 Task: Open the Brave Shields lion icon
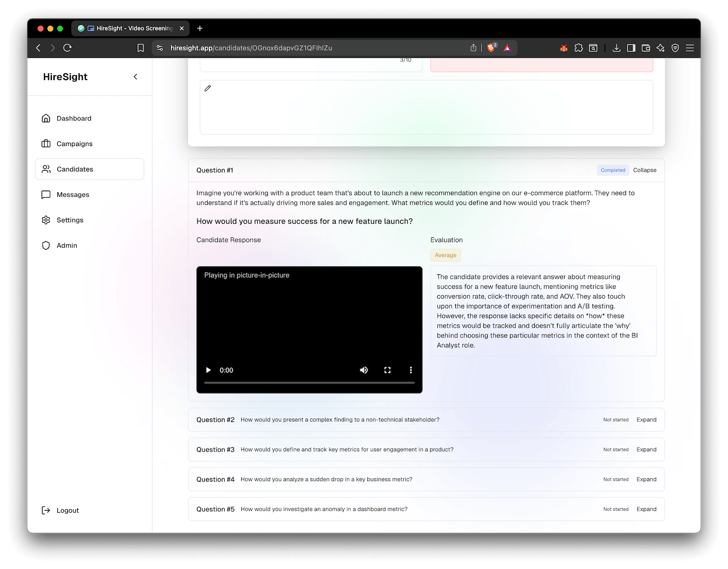tap(492, 48)
